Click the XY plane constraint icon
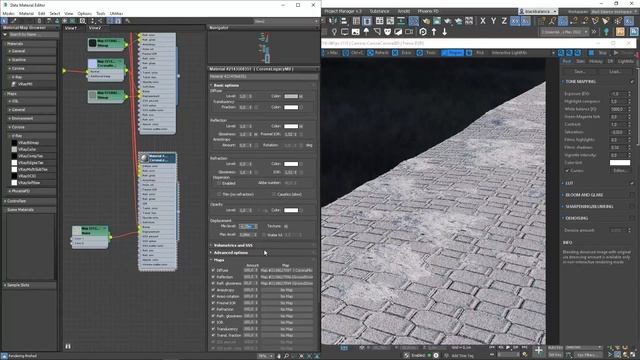 pyautogui.click(x=515, y=21)
